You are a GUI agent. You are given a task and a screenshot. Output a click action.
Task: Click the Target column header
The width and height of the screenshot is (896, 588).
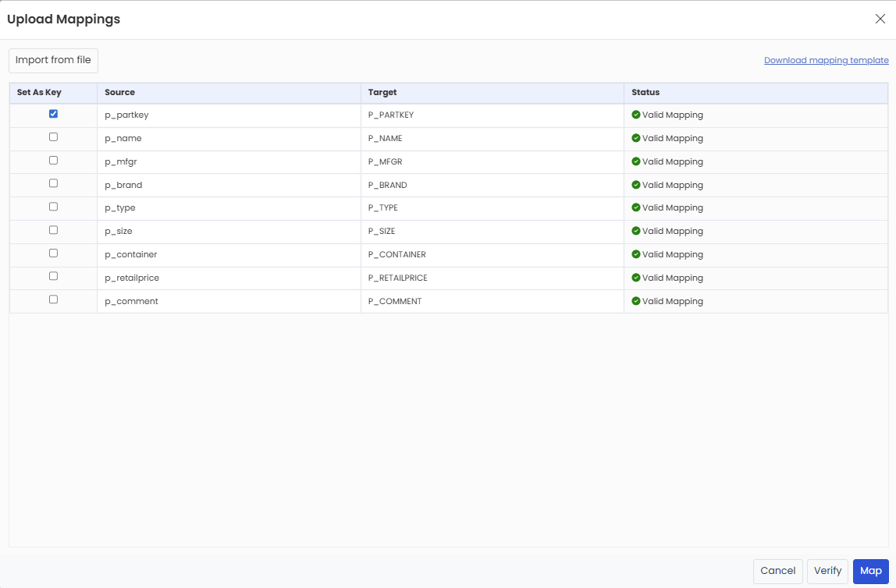492,93
